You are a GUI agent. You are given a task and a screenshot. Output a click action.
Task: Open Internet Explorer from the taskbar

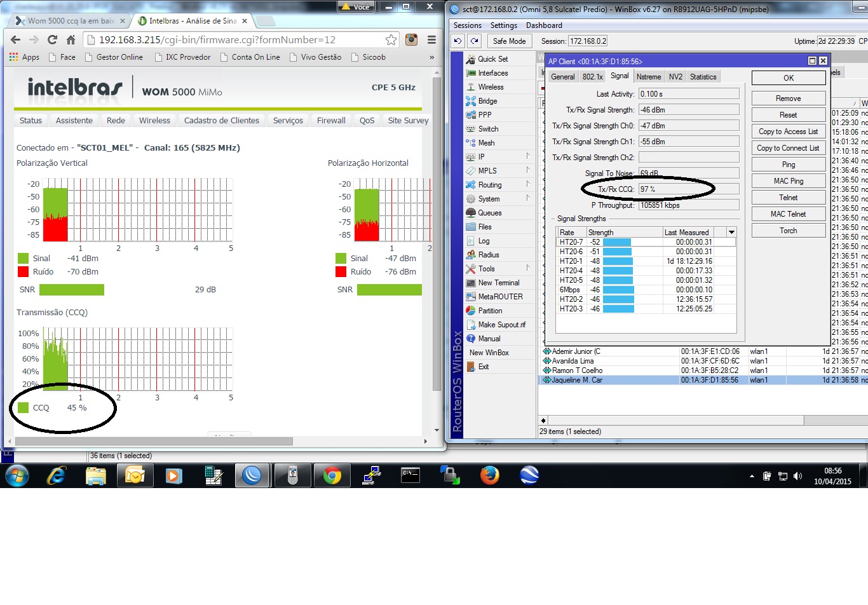57,475
